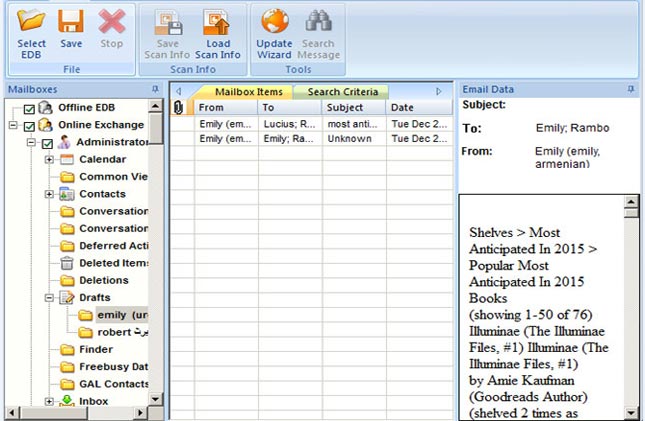The image size is (645, 421).
Task: Click the email body scroll up arrow
Action: click(x=631, y=202)
